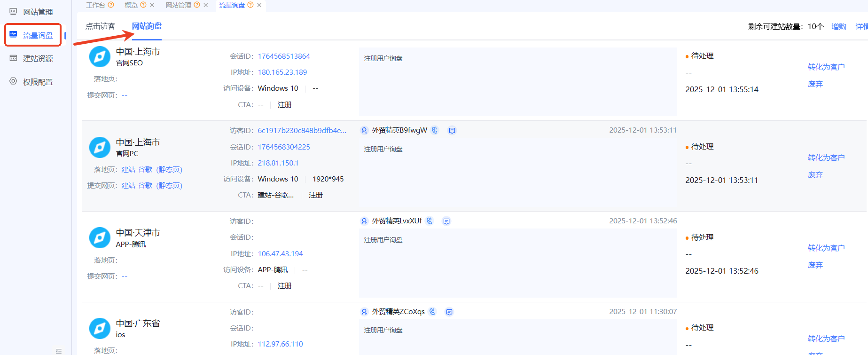Click the phone icon beside 外贸精英ZCoXqs

[x=432, y=312]
